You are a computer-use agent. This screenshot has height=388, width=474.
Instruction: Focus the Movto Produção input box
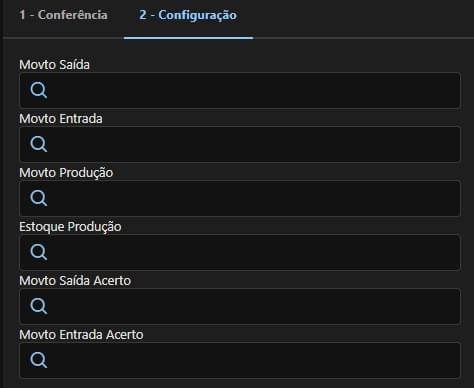point(240,198)
